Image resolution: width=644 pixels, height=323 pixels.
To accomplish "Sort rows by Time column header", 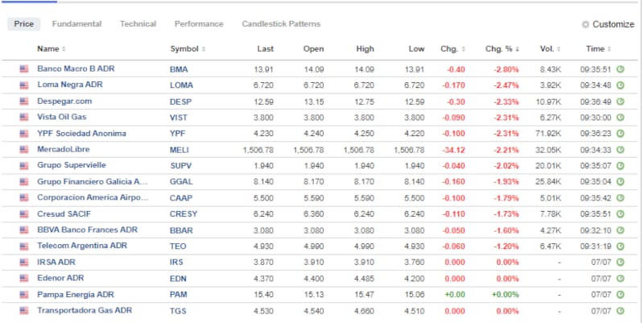I will [598, 49].
